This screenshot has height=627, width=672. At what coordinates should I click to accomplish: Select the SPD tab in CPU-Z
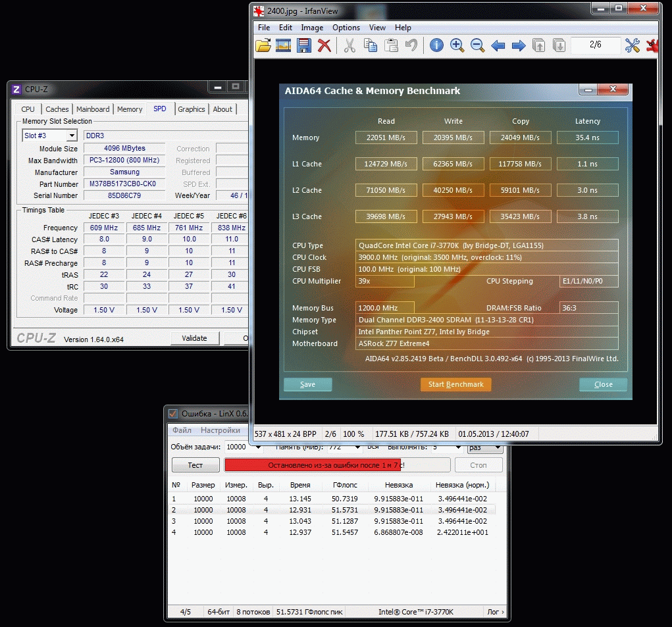tap(160, 109)
